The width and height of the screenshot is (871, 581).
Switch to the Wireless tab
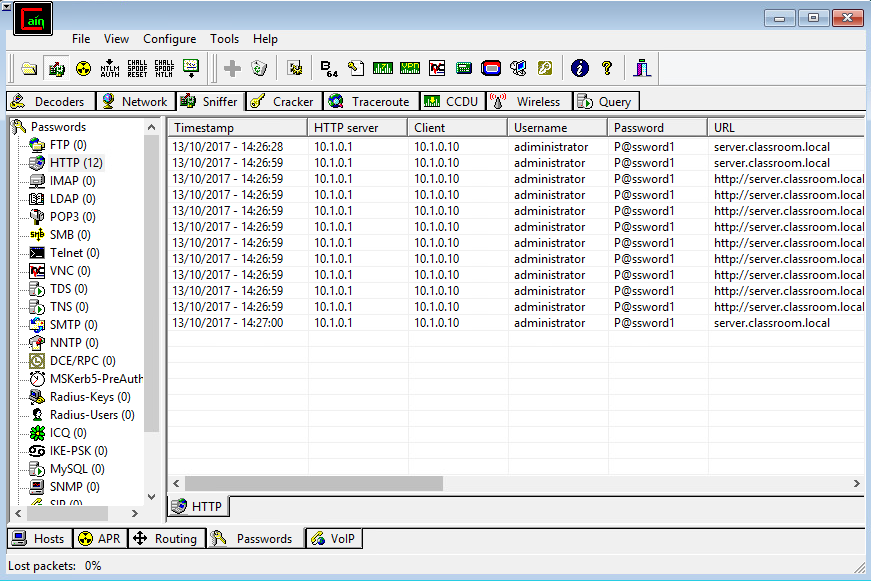click(x=529, y=102)
